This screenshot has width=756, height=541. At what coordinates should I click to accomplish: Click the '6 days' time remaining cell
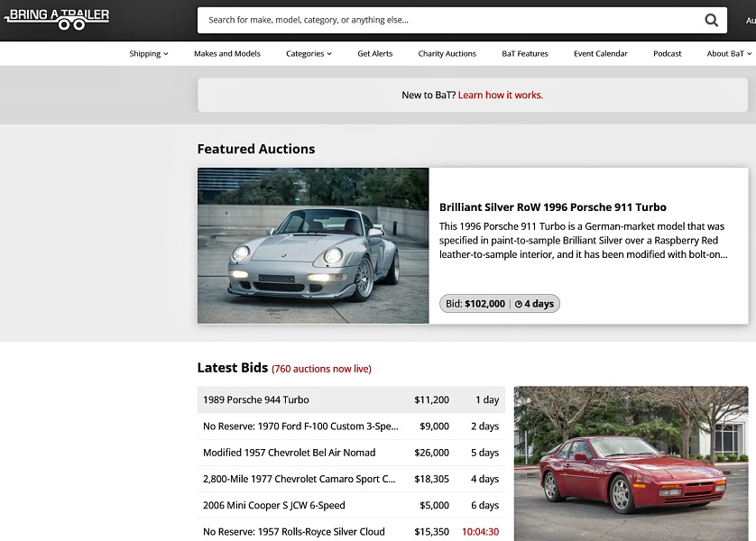click(484, 505)
